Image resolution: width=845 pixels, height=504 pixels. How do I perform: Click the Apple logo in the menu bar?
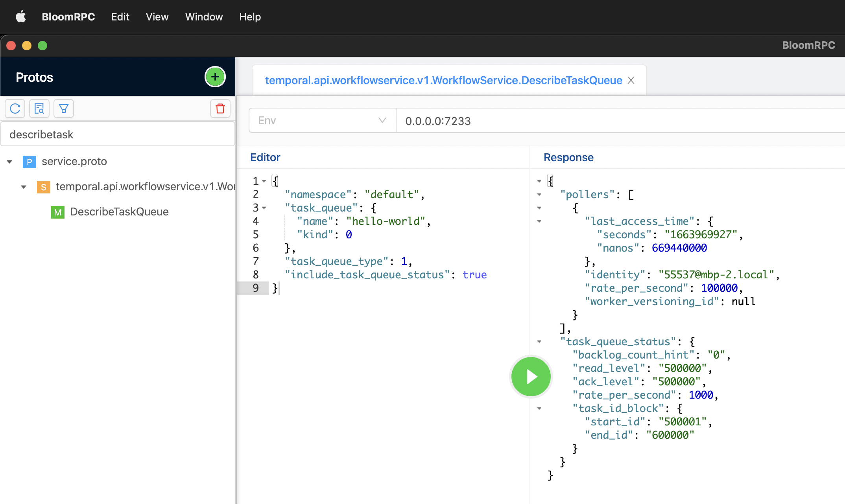click(20, 17)
